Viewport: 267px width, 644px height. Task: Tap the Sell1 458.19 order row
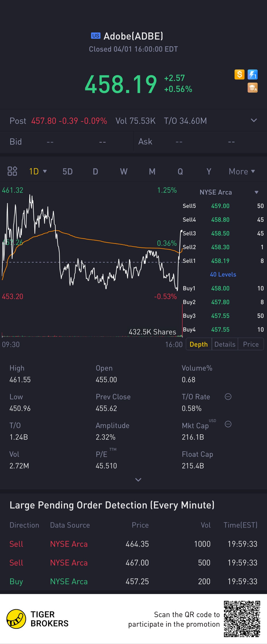click(223, 261)
